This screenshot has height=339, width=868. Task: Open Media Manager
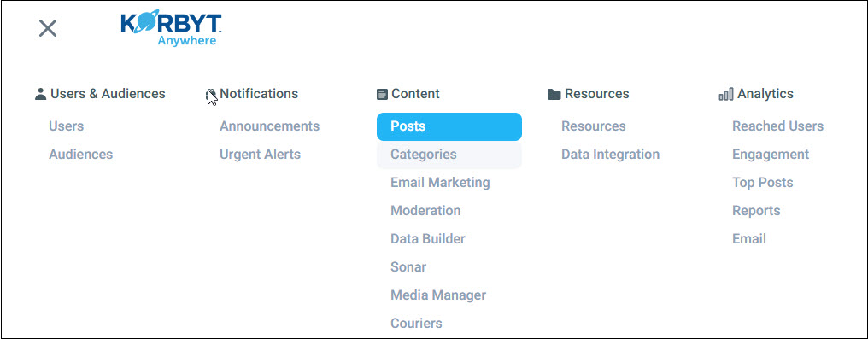pyautogui.click(x=438, y=295)
